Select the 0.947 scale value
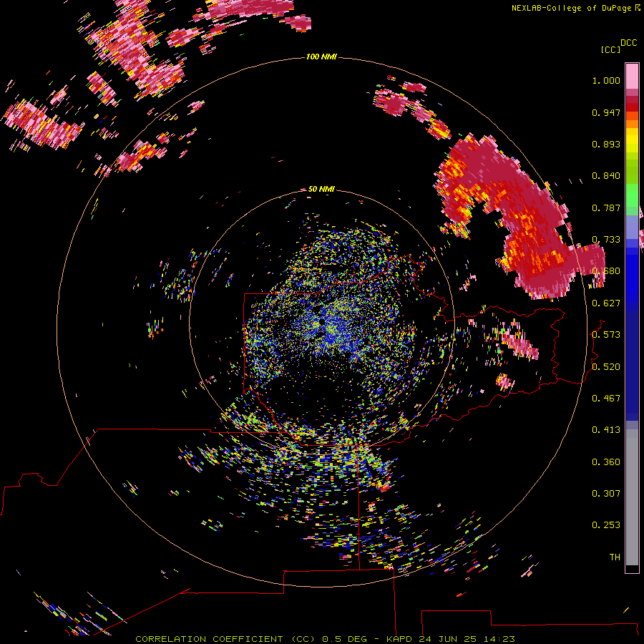This screenshot has width=644, height=644. pyautogui.click(x=606, y=112)
